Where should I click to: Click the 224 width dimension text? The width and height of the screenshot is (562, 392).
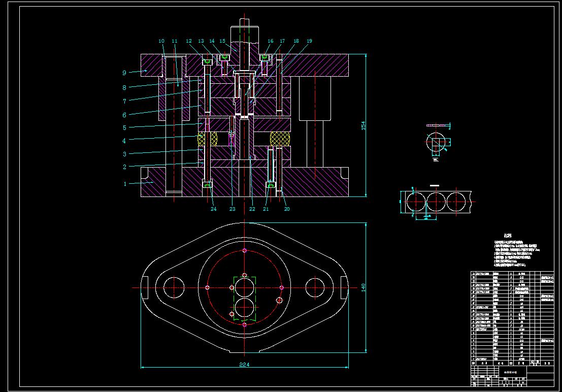click(244, 365)
